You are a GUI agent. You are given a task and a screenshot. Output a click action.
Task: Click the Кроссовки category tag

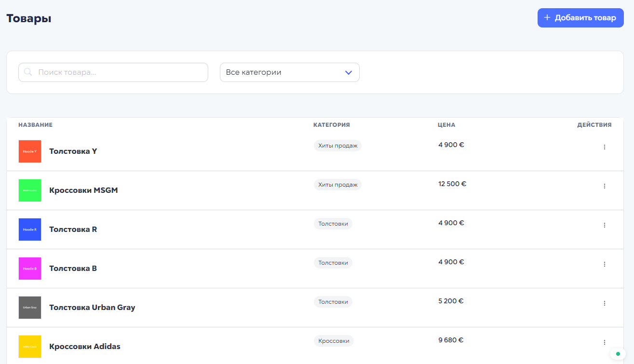click(x=334, y=341)
